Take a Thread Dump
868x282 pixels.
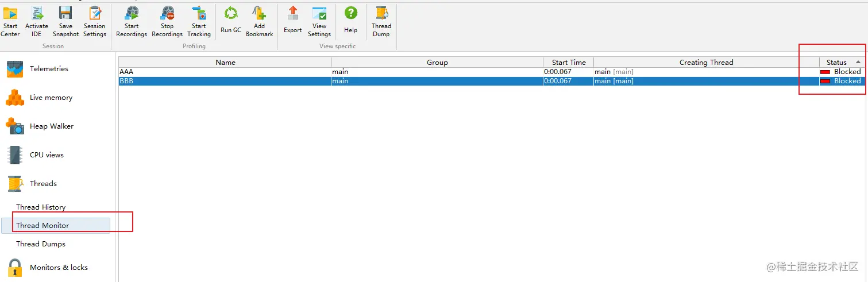(381, 22)
